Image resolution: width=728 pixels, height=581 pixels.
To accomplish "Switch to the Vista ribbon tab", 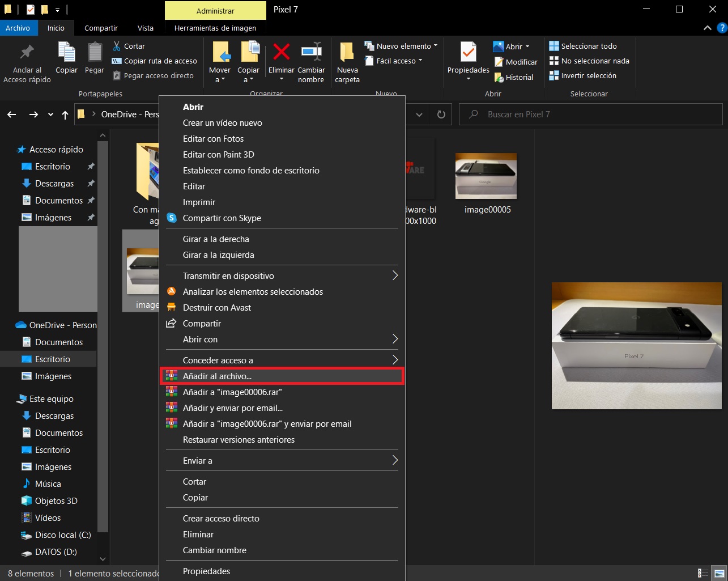I will pos(146,28).
